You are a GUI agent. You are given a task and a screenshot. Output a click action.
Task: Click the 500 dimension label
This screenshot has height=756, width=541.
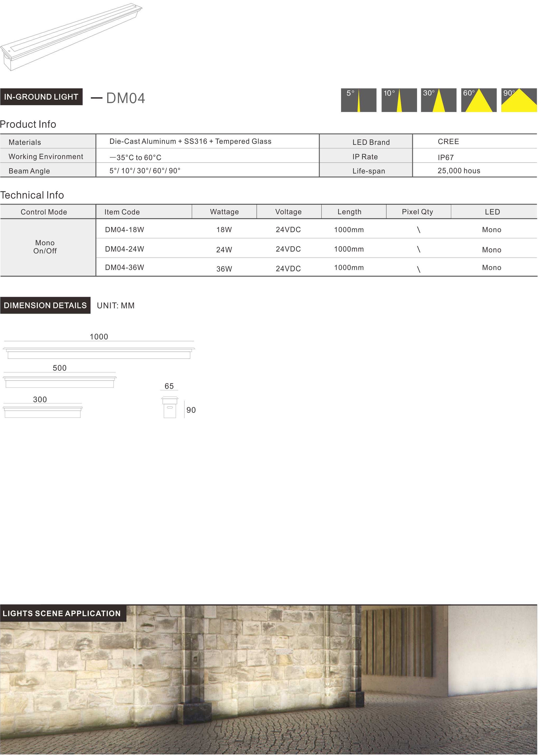(59, 368)
